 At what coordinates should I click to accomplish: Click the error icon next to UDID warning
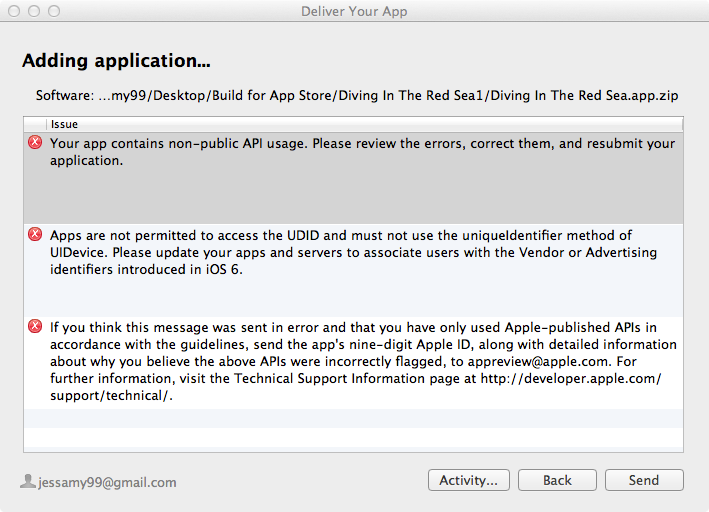(35, 235)
